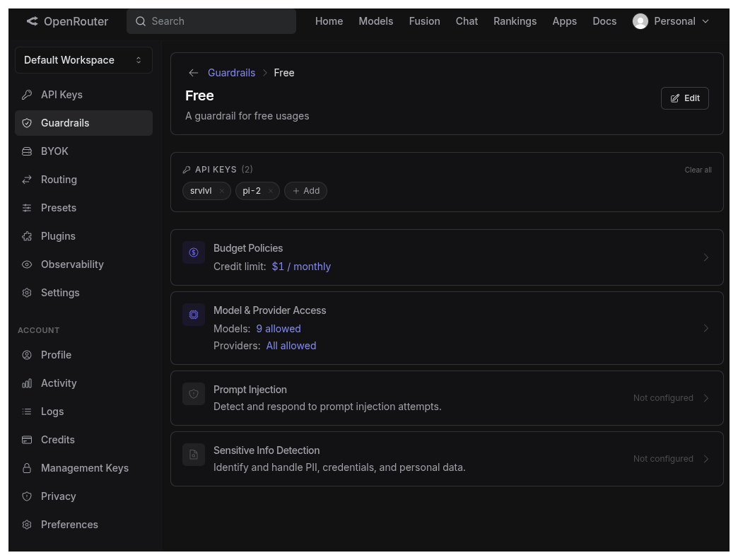Open Management Keys under Account
The width and height of the screenshot is (738, 560).
pyautogui.click(x=84, y=468)
